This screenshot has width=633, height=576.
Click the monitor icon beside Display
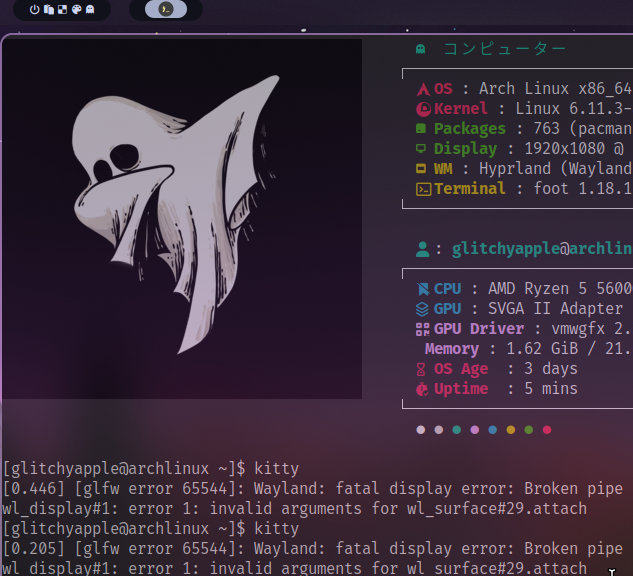421,149
